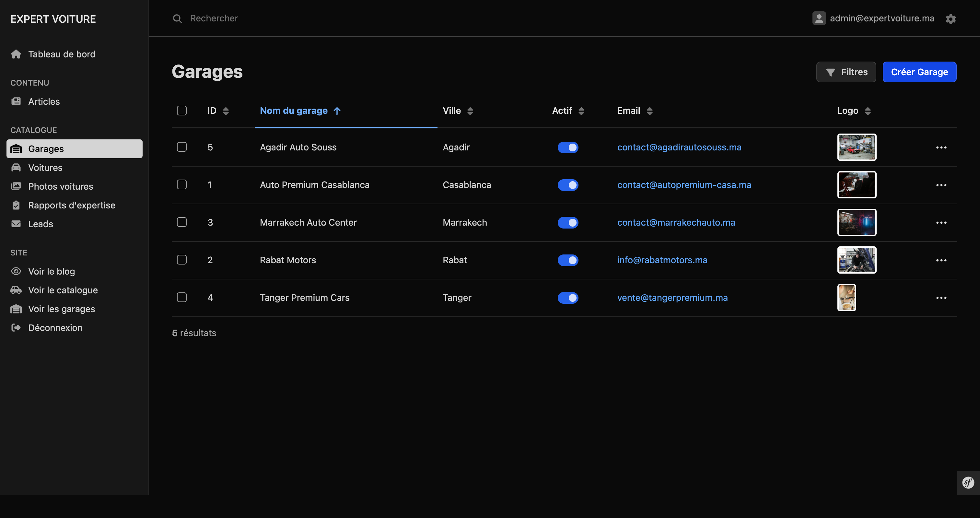
Task: Click the Voir les garages link
Action: point(75,309)
